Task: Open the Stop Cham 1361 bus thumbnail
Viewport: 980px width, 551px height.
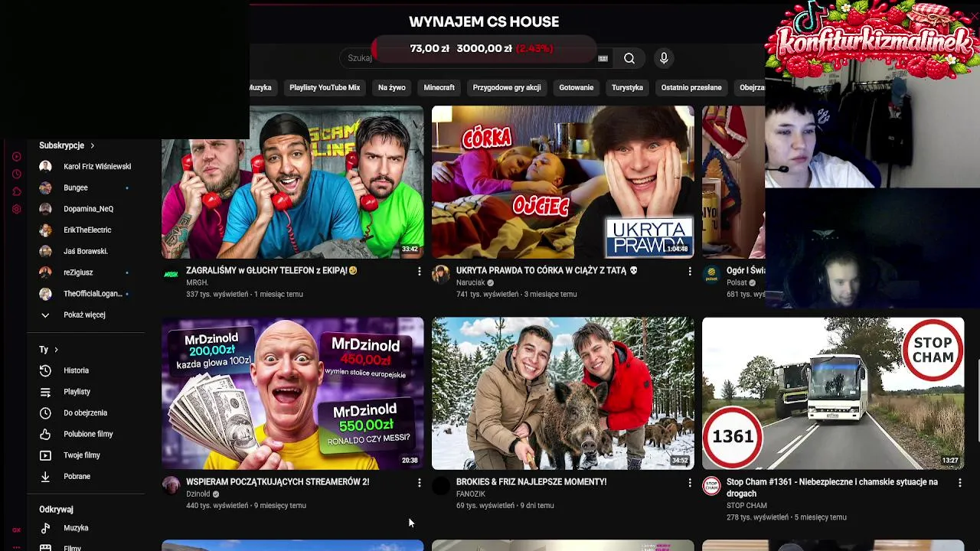Action: 833,393
